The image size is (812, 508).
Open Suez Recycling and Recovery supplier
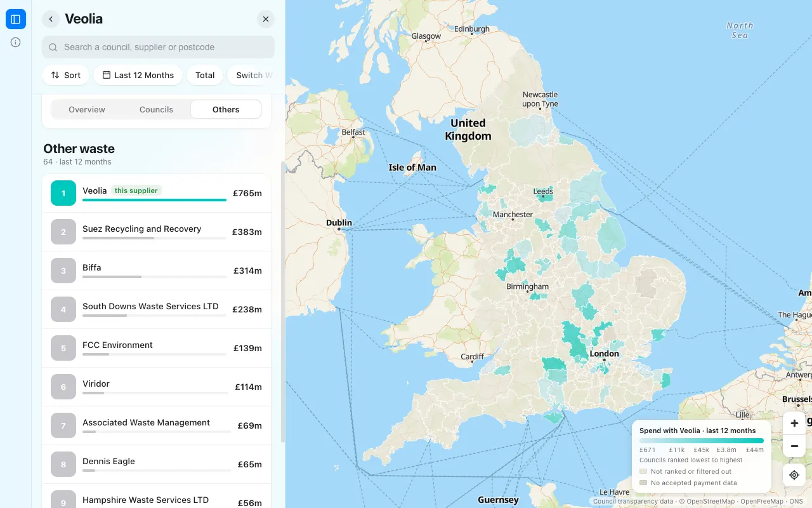coord(156,232)
